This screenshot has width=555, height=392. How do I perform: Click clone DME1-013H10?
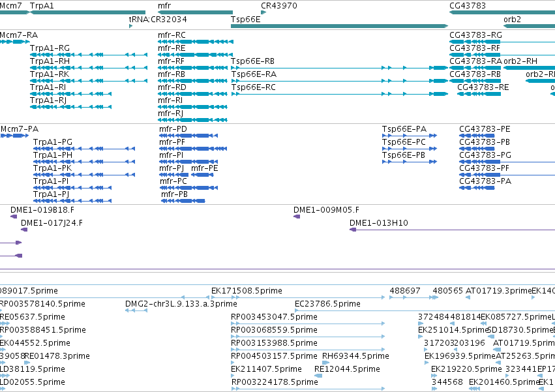(452, 230)
